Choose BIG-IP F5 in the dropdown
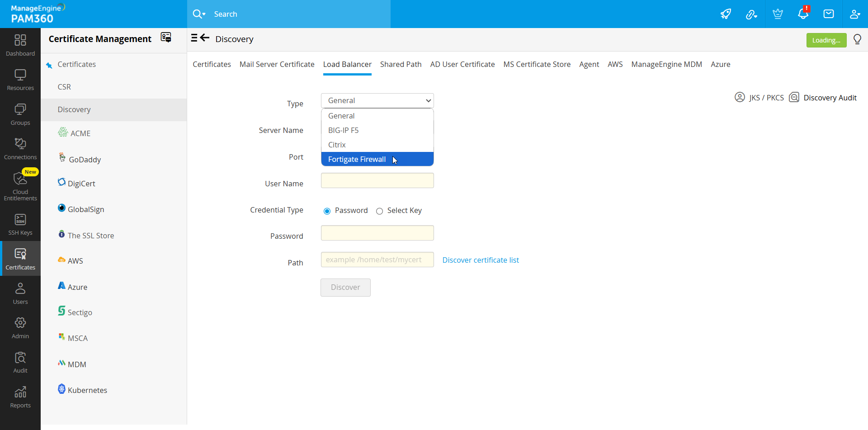 pos(343,130)
